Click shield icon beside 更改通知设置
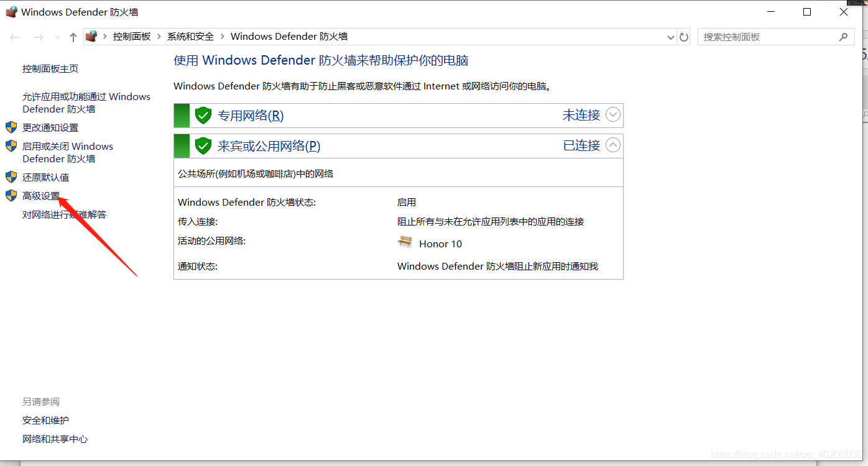The width and height of the screenshot is (868, 466). [x=11, y=127]
